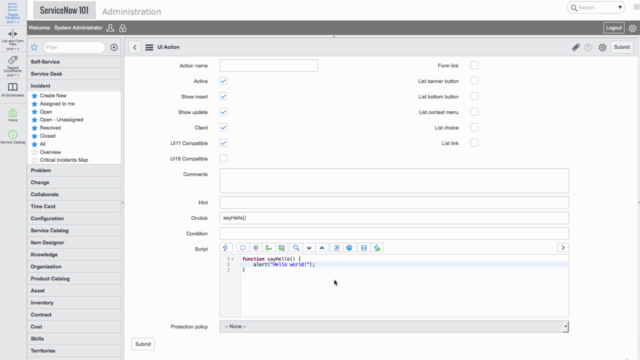640x360 pixels.
Task: Click the replace-all script toolbar icon
Action: 282,248
